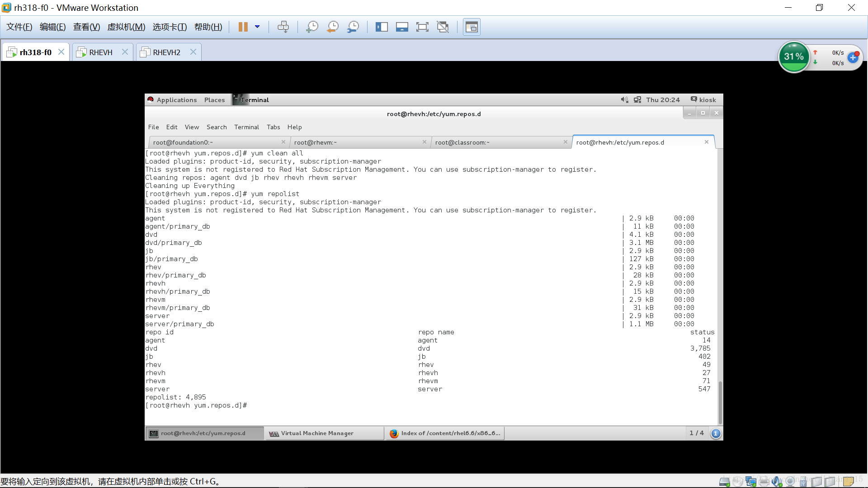Open the terminal Search menu
Viewport: 868px width, 488px height.
217,127
